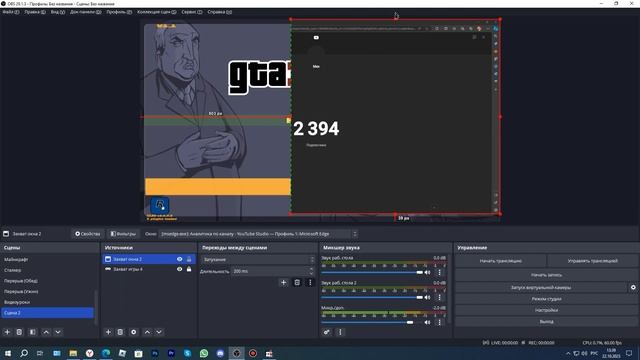The image size is (640, 360).
Task: Move the selected scene down
Action: pos(58,332)
